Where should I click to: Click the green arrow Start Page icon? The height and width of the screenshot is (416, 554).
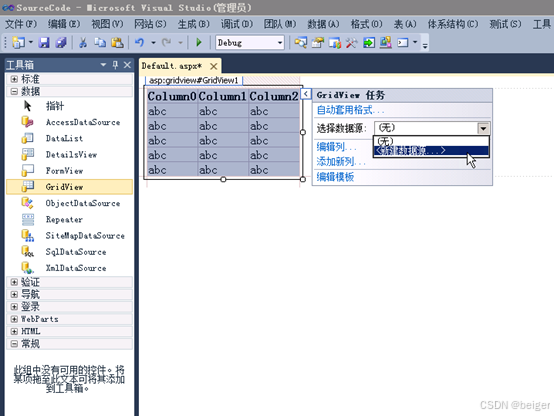click(369, 43)
